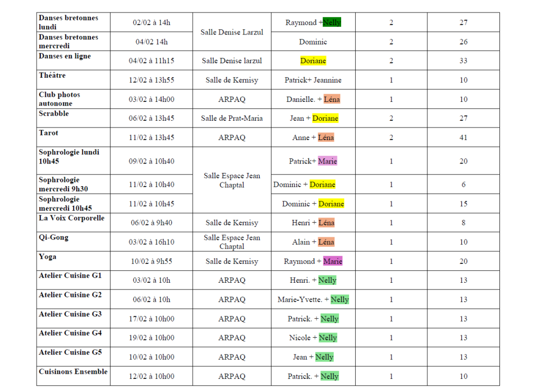535x392 pixels.
Task: Click the Yoga date "10/02 à 9h55"
Action: tap(152, 261)
